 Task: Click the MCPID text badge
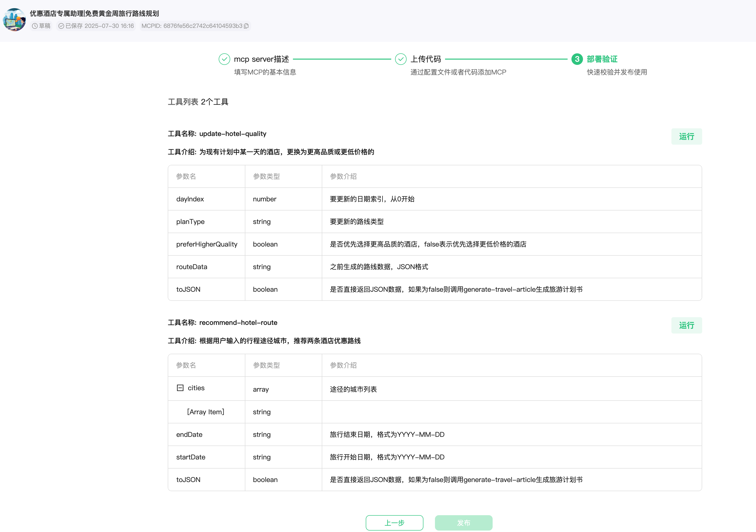tap(192, 26)
